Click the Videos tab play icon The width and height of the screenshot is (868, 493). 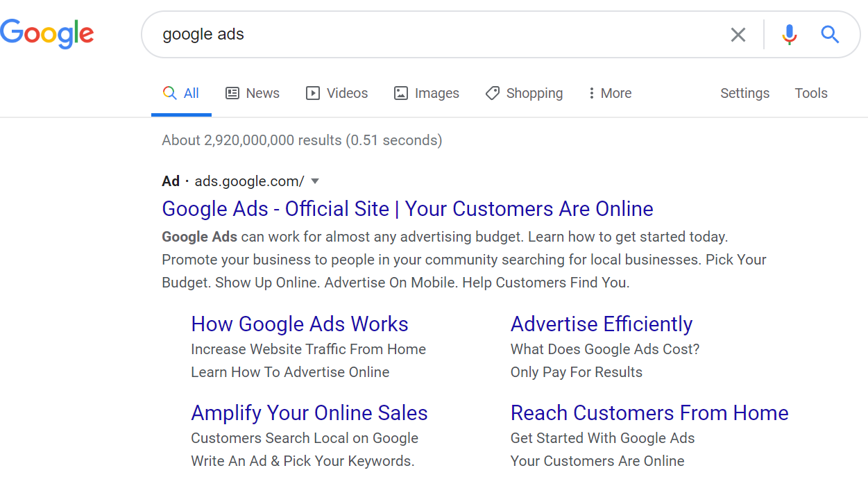313,93
